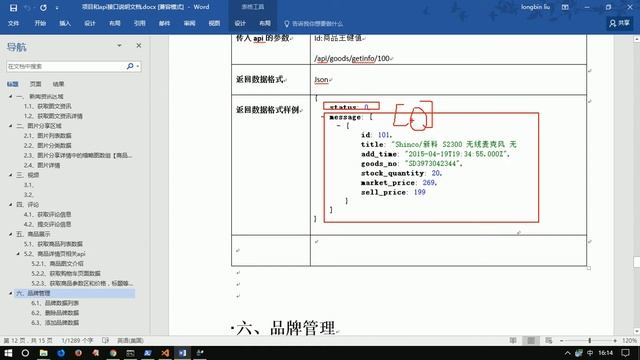The image size is (640, 360).
Task: Select heading 4.1 in navigation
Action: click(47, 214)
